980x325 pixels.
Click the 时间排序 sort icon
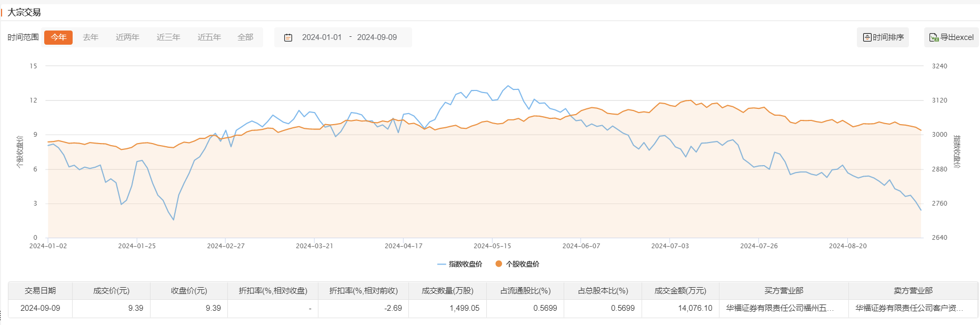pyautogui.click(x=867, y=37)
